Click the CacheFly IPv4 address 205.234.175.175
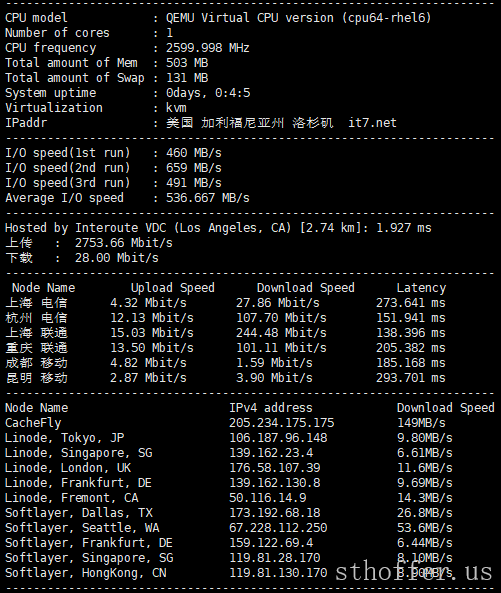This screenshot has width=501, height=593. pos(282,422)
